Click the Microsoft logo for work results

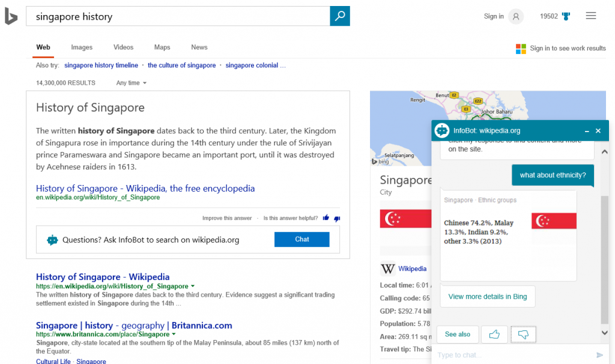click(521, 49)
